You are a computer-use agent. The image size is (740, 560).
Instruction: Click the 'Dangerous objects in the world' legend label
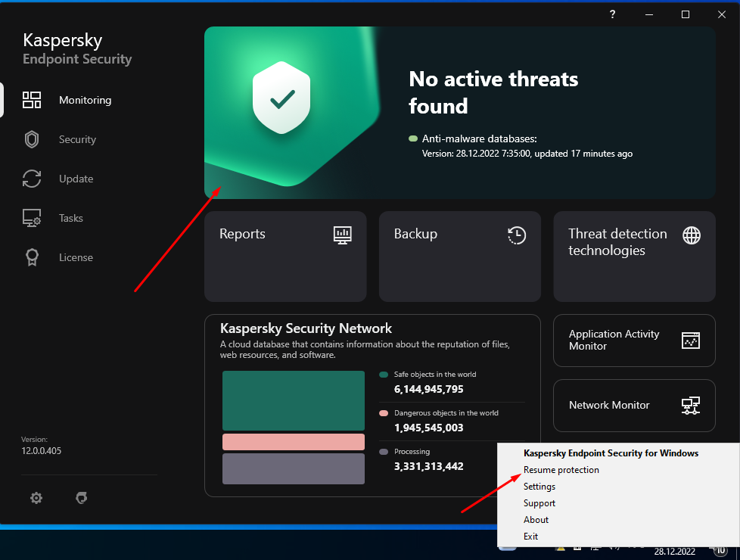click(x=446, y=413)
